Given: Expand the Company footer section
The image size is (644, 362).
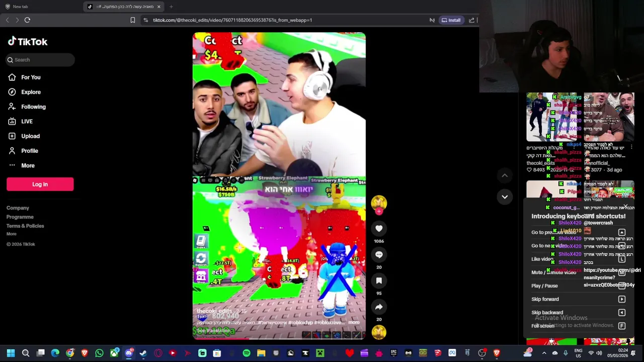Looking at the screenshot, I should [18, 208].
